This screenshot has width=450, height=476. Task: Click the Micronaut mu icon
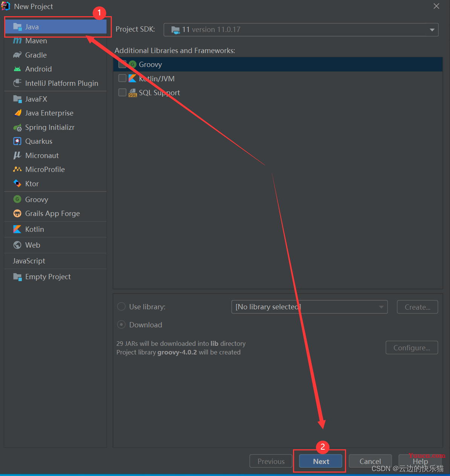[17, 155]
